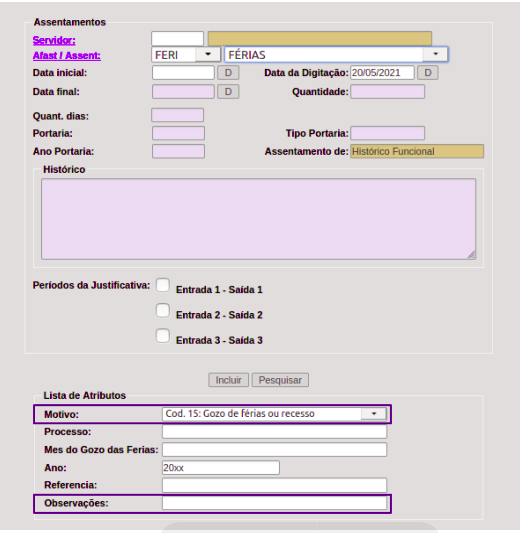Click inside the Histórico text area

pyautogui.click(x=258, y=219)
